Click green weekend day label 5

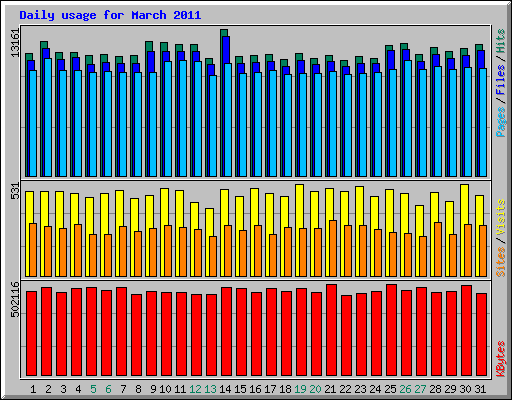pos(93,389)
